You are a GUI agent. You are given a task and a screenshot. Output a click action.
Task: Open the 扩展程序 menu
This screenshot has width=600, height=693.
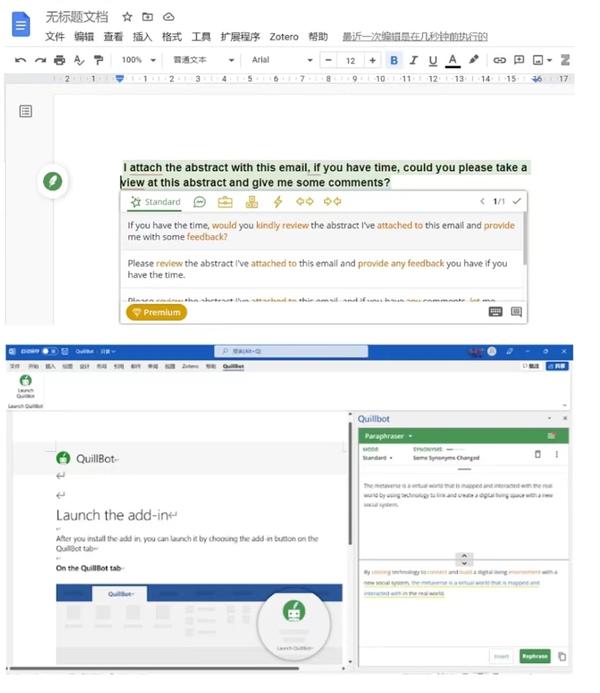[240, 37]
